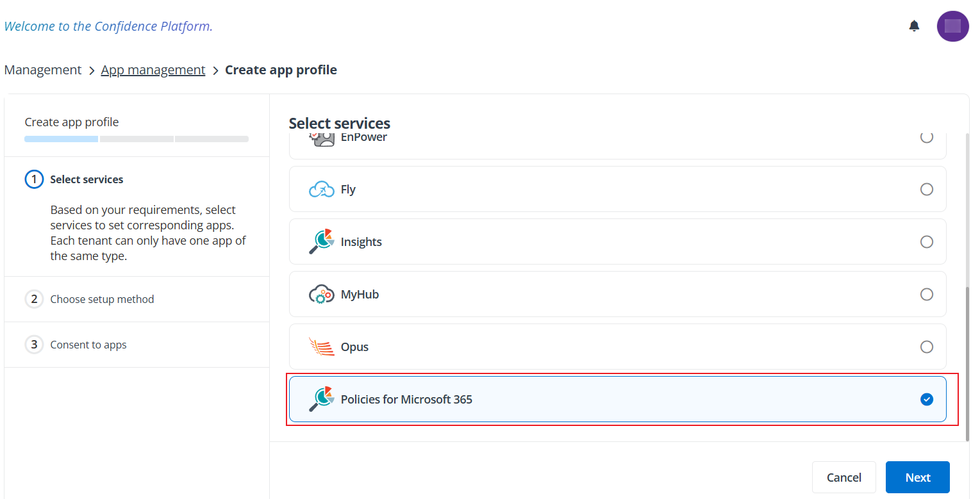Open step 1 Select services
Image resolution: width=980 pixels, height=499 pixels.
click(87, 179)
